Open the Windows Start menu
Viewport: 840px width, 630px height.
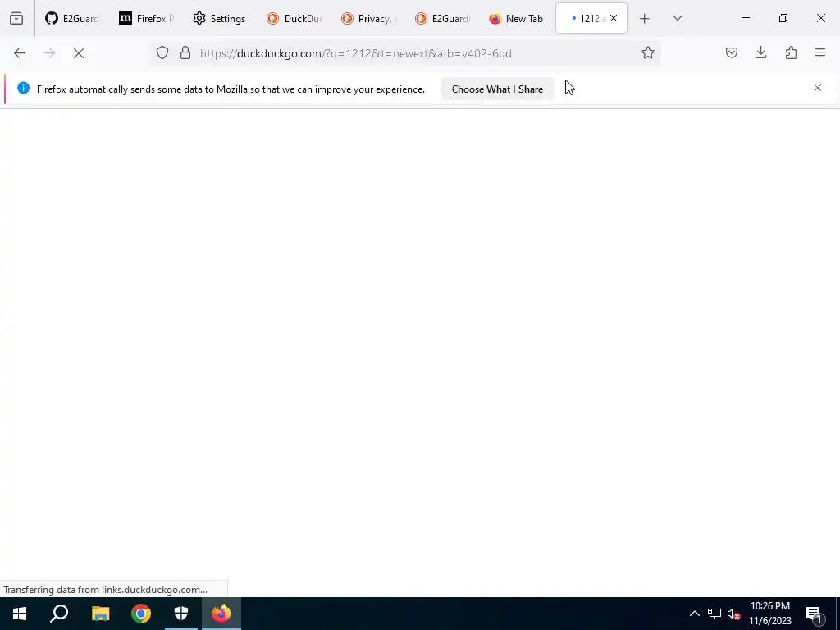tap(20, 614)
